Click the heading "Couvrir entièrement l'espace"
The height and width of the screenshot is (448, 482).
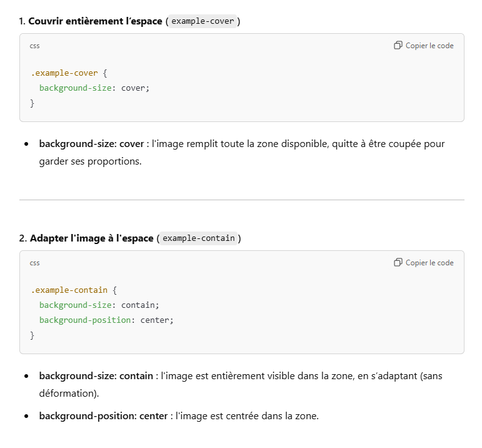pyautogui.click(x=95, y=21)
